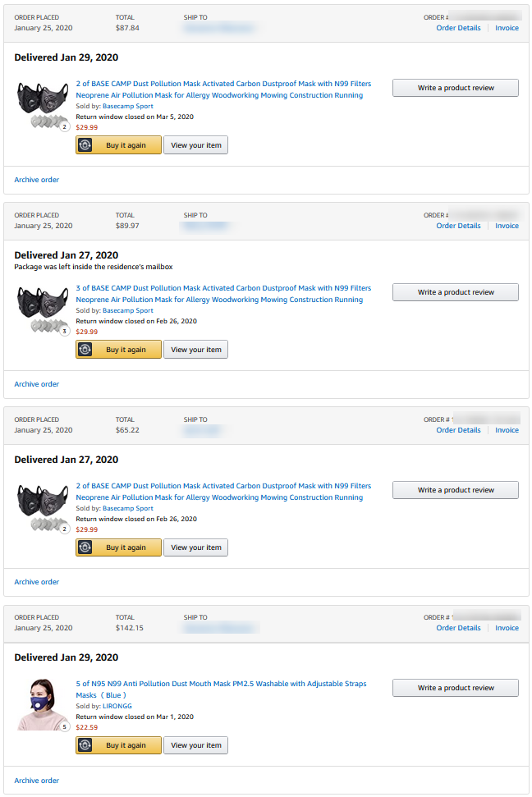The width and height of the screenshot is (532, 797).
Task: Open blue mask woman product thumbnail
Action: pyautogui.click(x=43, y=703)
